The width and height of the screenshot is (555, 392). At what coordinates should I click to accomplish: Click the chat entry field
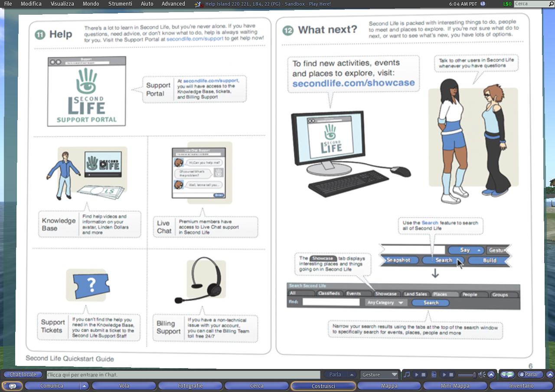(x=183, y=375)
